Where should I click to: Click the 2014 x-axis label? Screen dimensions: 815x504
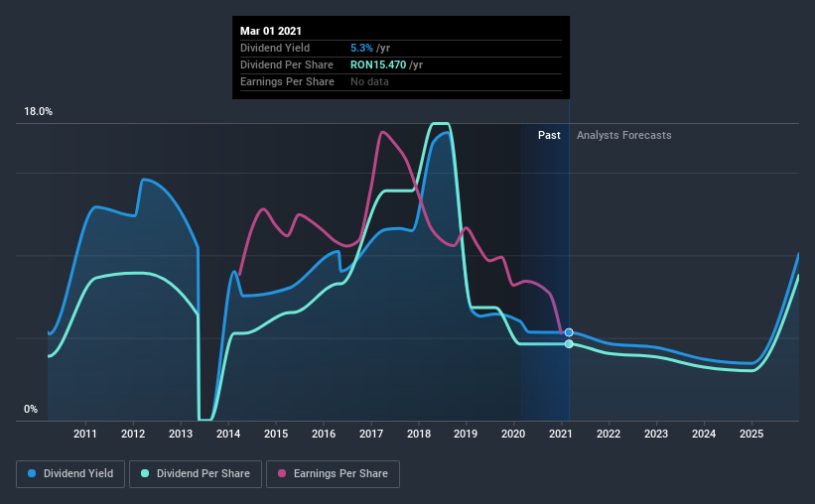pos(228,434)
